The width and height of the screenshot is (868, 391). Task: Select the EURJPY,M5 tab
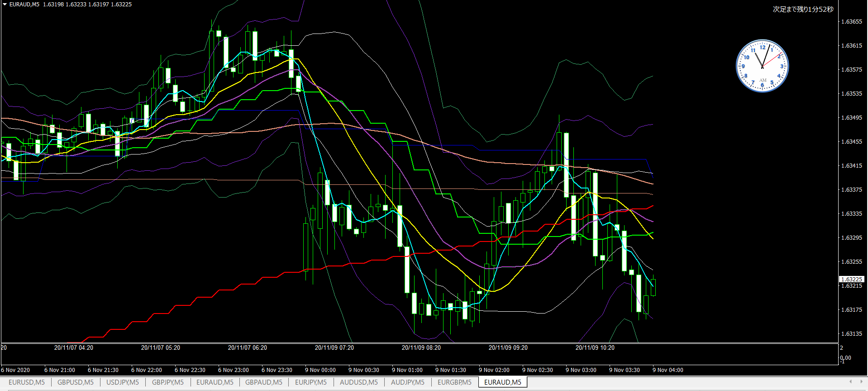click(x=310, y=382)
